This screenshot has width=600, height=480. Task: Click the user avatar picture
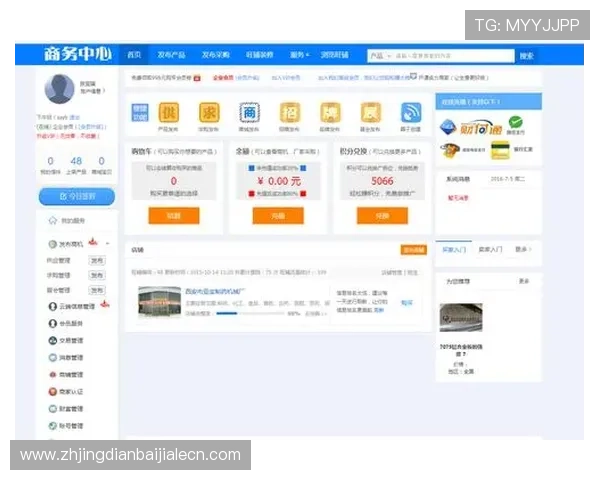(x=59, y=89)
